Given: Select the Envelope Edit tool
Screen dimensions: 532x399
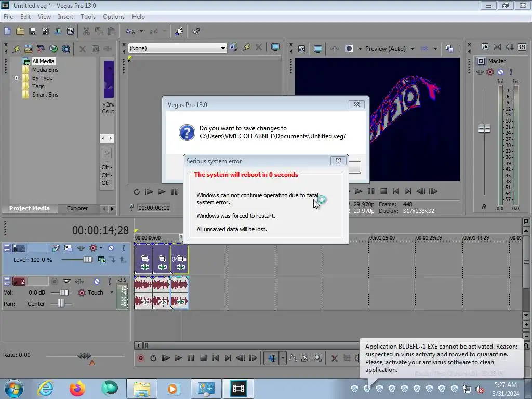Looking at the screenshot, I should [293, 358].
